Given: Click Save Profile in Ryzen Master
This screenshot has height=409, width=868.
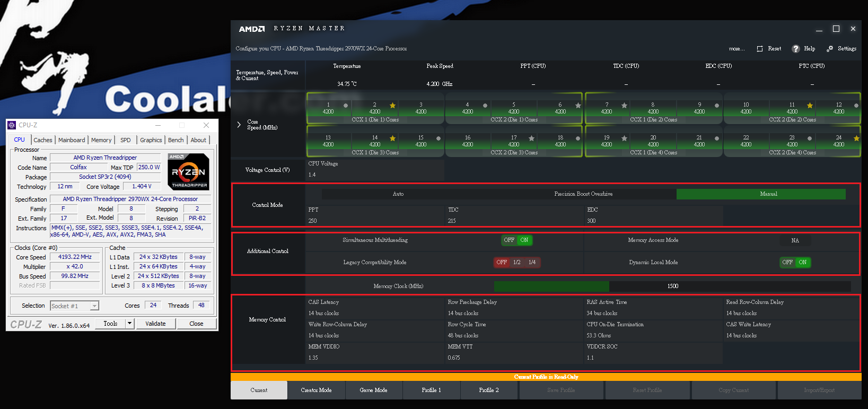Looking at the screenshot, I should pos(562,390).
